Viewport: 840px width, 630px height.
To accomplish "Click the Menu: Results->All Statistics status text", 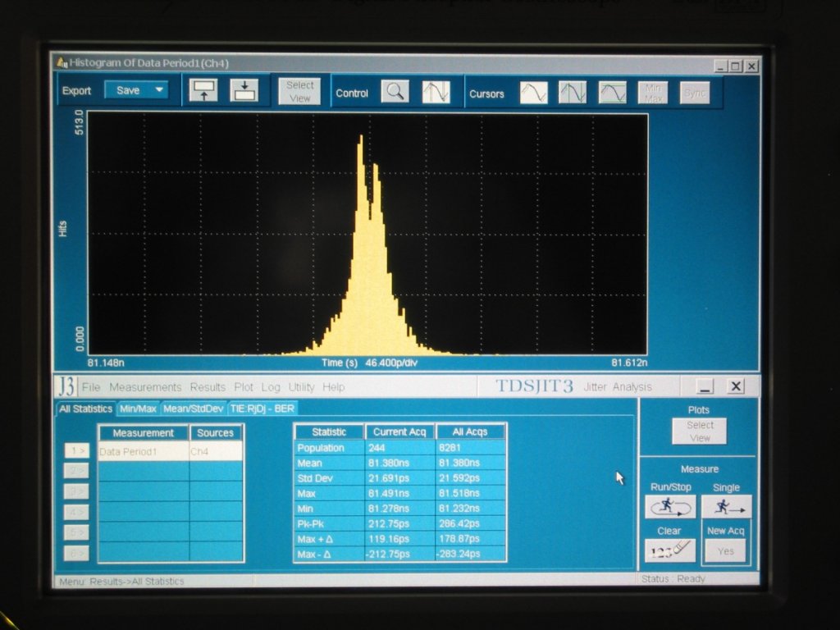I will (121, 582).
